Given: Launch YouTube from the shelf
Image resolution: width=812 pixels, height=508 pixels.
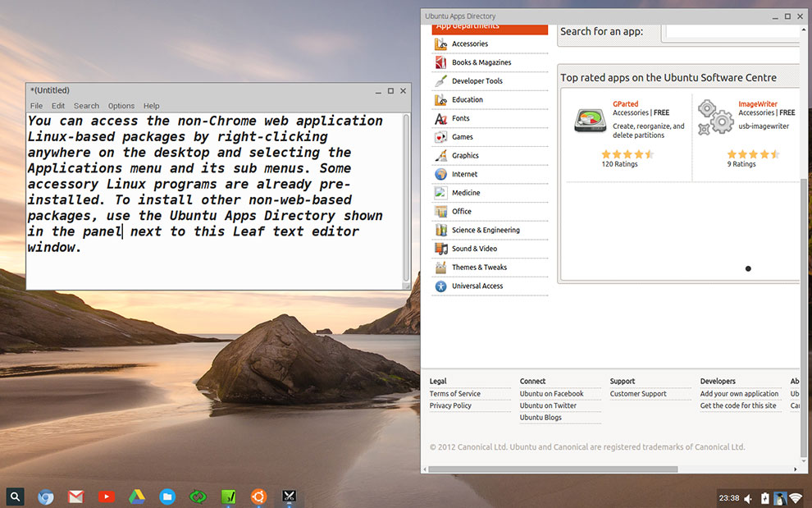Looking at the screenshot, I should point(107,497).
